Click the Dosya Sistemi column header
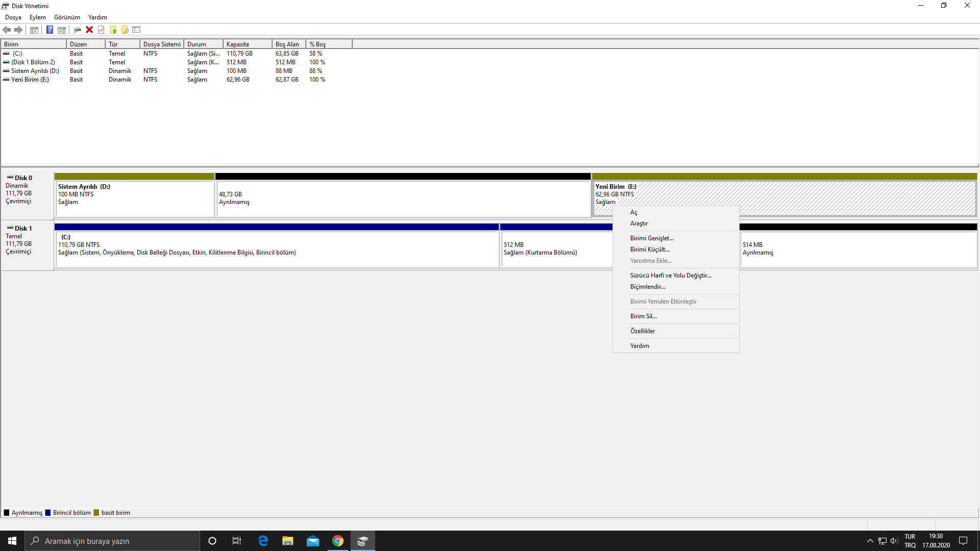The image size is (980, 551). coord(161,44)
